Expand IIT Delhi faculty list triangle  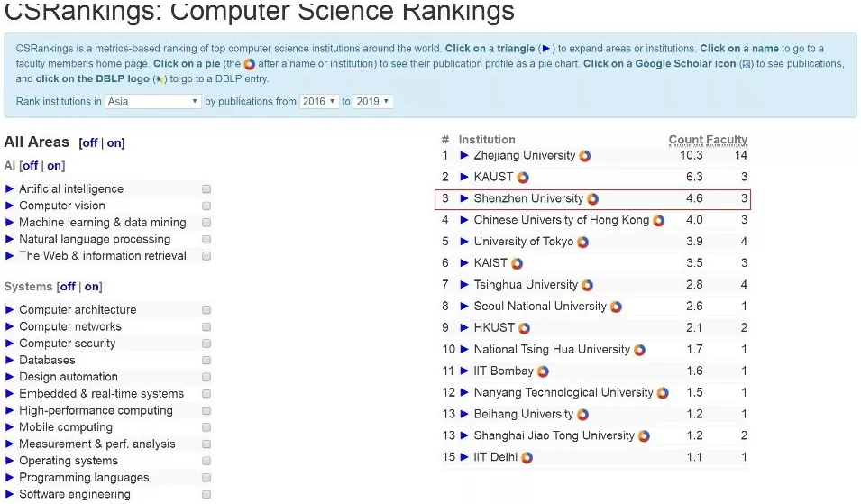click(x=464, y=457)
